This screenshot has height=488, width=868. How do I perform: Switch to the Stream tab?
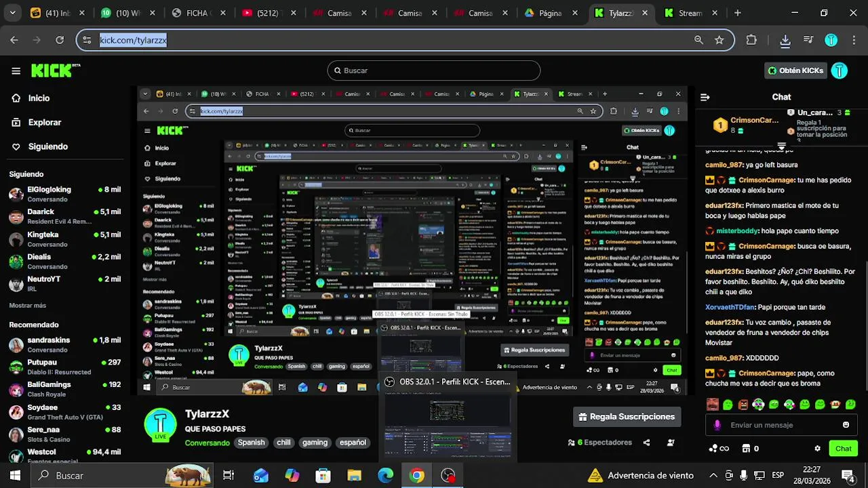[x=690, y=13]
